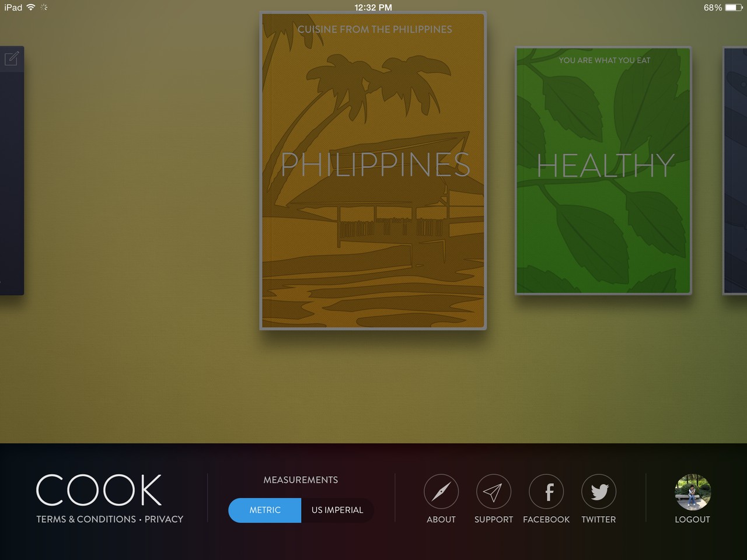Click the LOGOUT label

[x=693, y=519]
